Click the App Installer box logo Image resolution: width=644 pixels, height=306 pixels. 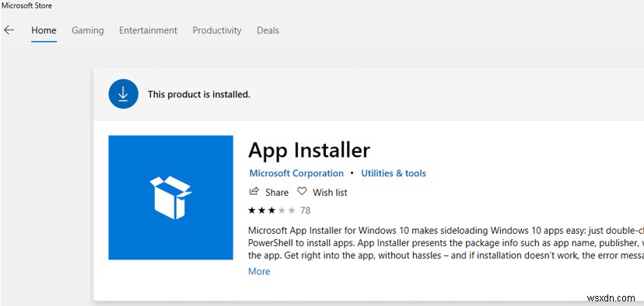point(171,197)
